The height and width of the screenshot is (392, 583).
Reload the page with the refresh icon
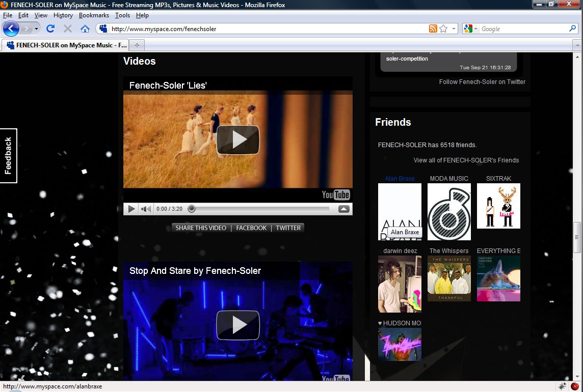pyautogui.click(x=50, y=29)
